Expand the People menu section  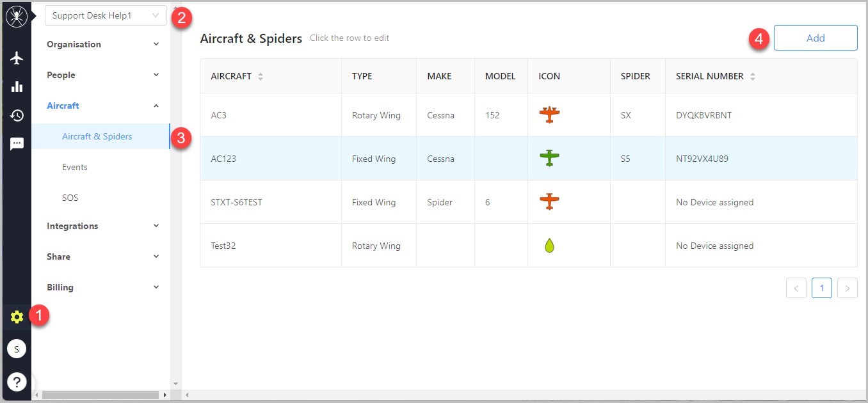click(102, 75)
